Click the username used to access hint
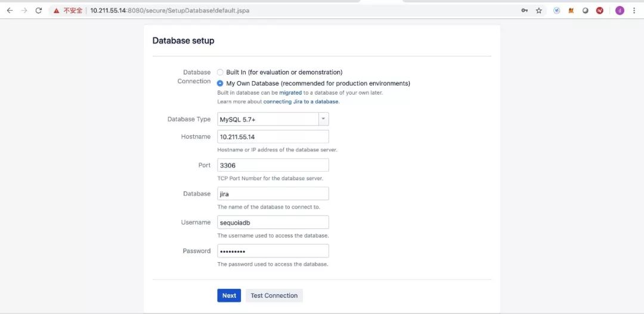The image size is (644, 314). click(x=273, y=235)
